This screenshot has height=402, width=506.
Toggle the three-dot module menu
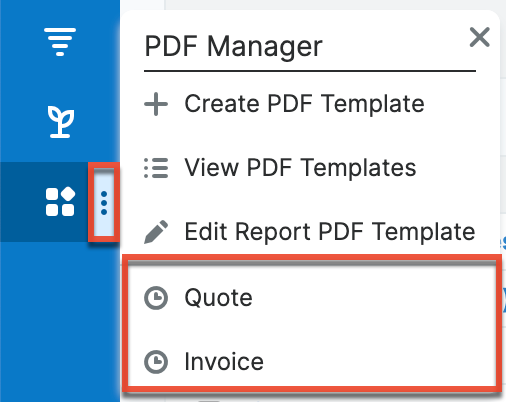pyautogui.click(x=104, y=202)
